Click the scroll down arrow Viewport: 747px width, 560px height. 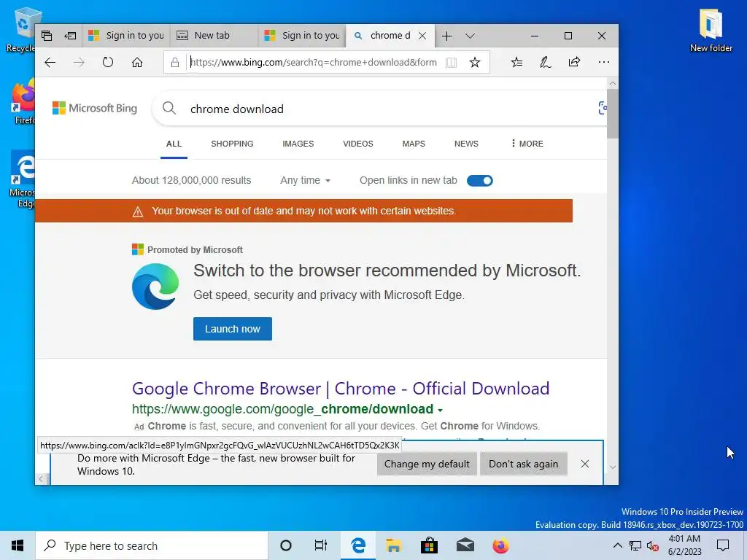(x=613, y=467)
